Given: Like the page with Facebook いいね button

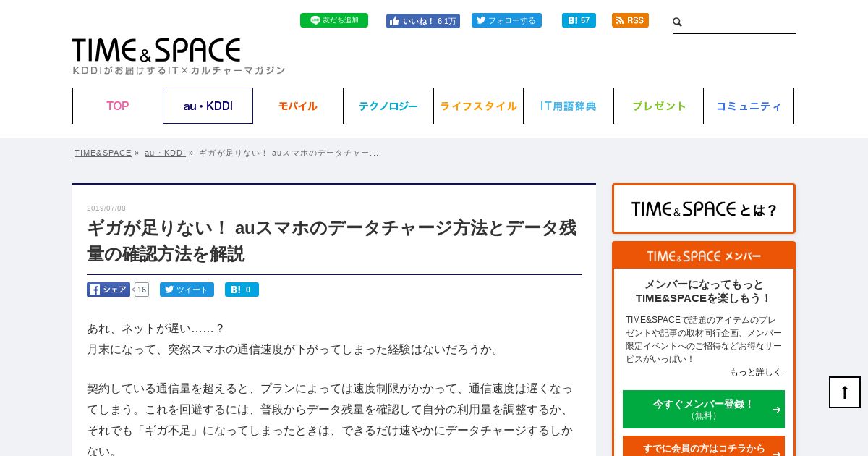Looking at the screenshot, I should [x=423, y=21].
